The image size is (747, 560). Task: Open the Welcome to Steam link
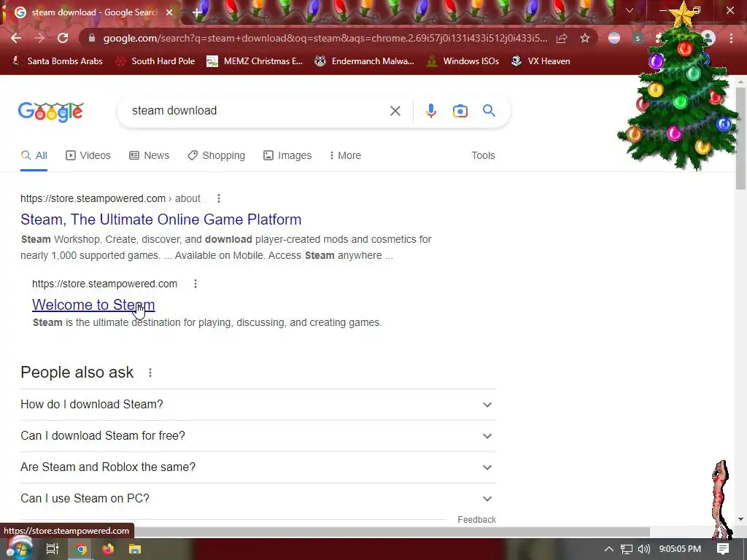(x=93, y=305)
